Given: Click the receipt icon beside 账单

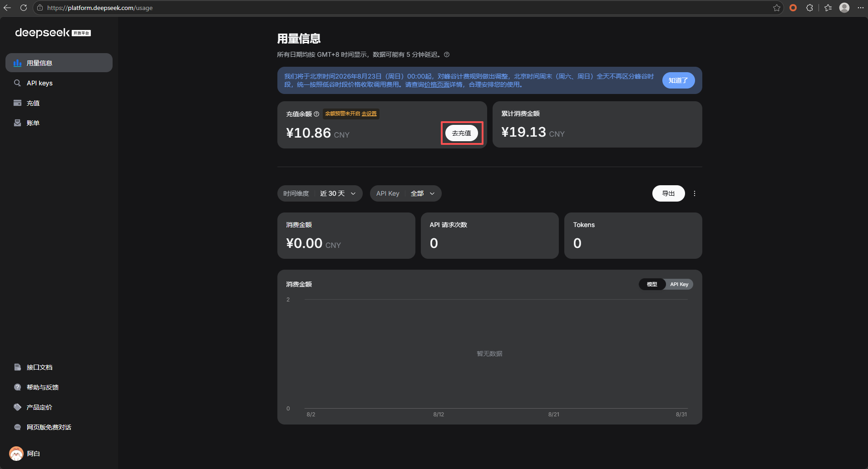Looking at the screenshot, I should click(x=17, y=123).
